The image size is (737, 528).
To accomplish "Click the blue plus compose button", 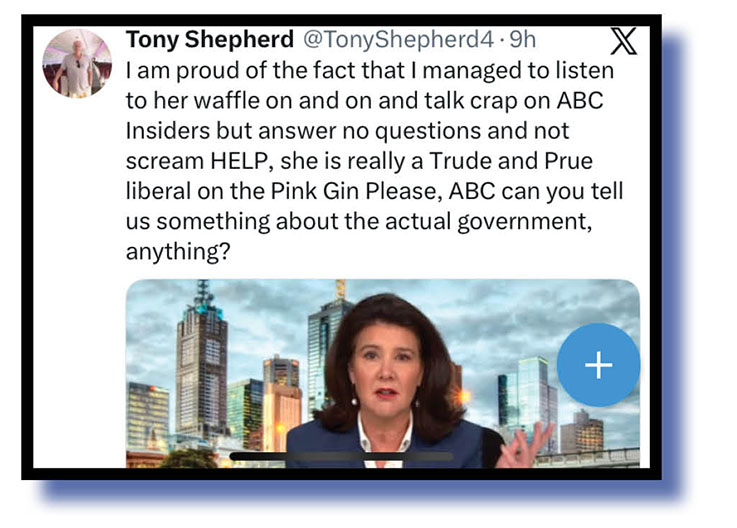I will [598, 364].
